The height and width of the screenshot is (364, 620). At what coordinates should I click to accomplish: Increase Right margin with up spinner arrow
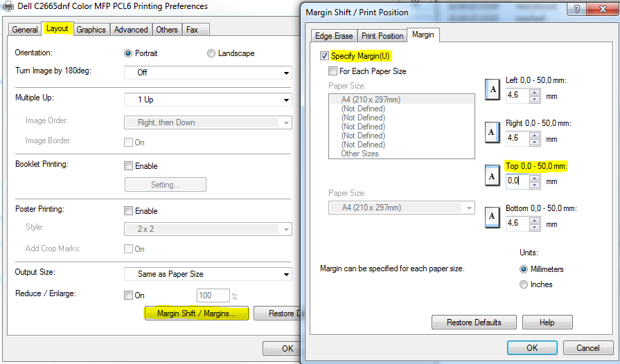point(535,136)
